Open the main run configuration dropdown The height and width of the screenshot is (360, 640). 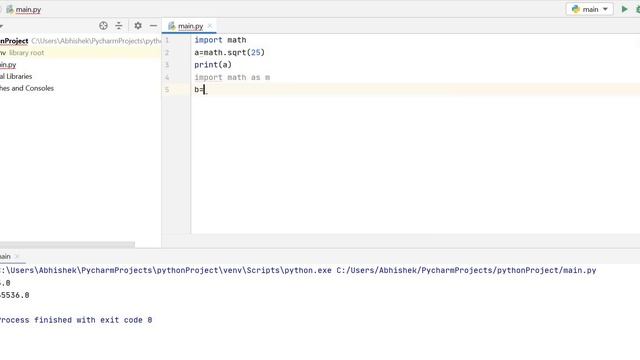pyautogui.click(x=589, y=9)
